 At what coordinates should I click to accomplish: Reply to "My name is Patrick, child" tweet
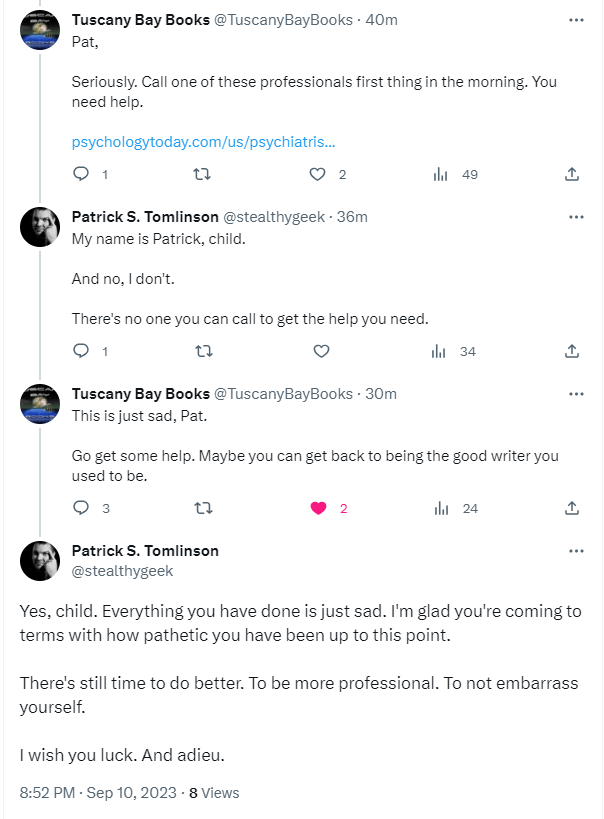(82, 351)
